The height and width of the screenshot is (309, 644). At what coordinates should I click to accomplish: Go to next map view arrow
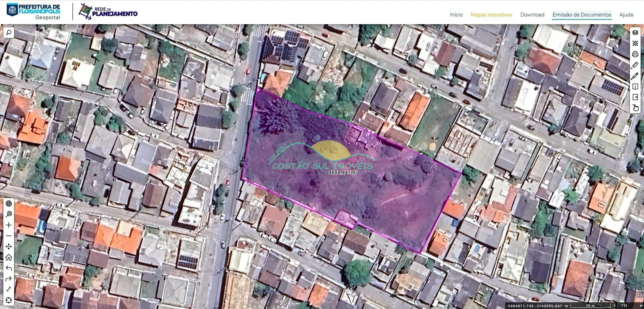[x=9, y=279]
